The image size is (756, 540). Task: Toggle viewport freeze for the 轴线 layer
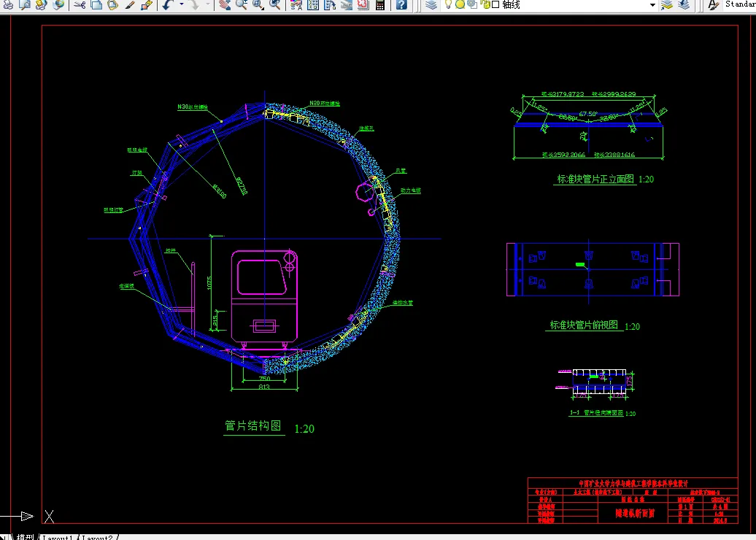click(472, 5)
